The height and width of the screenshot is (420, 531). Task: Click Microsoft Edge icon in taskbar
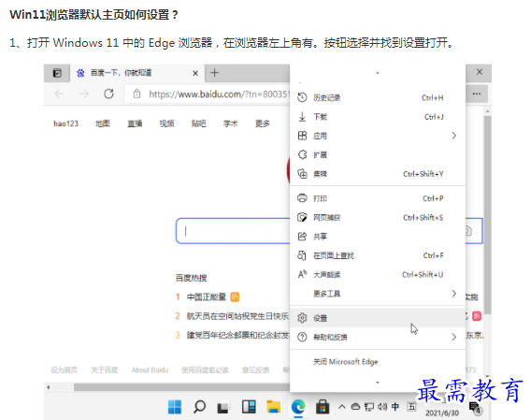click(298, 407)
